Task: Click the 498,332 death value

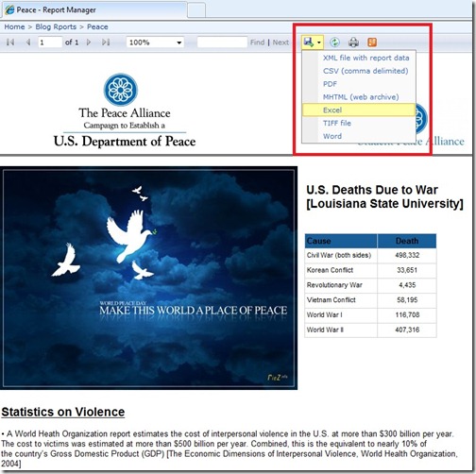Action: pyautogui.click(x=407, y=255)
